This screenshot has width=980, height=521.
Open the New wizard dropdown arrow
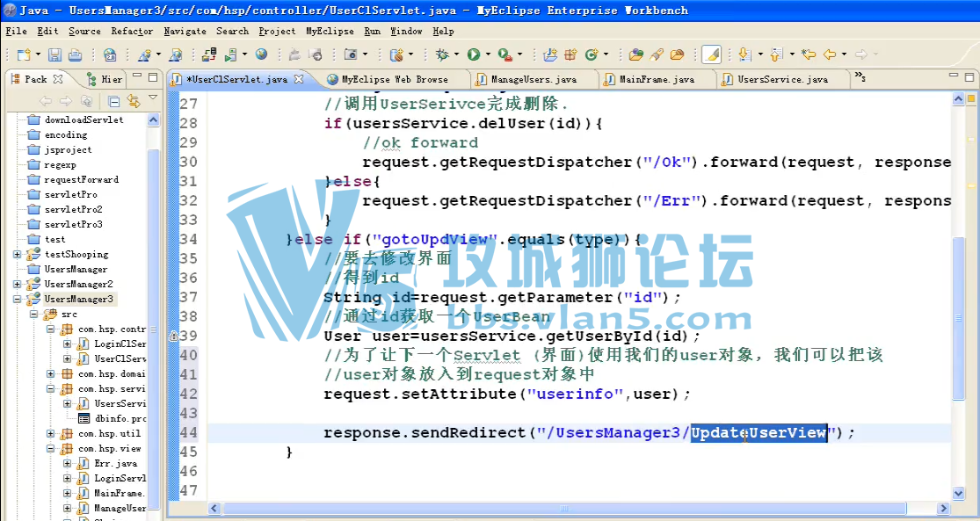coord(38,55)
